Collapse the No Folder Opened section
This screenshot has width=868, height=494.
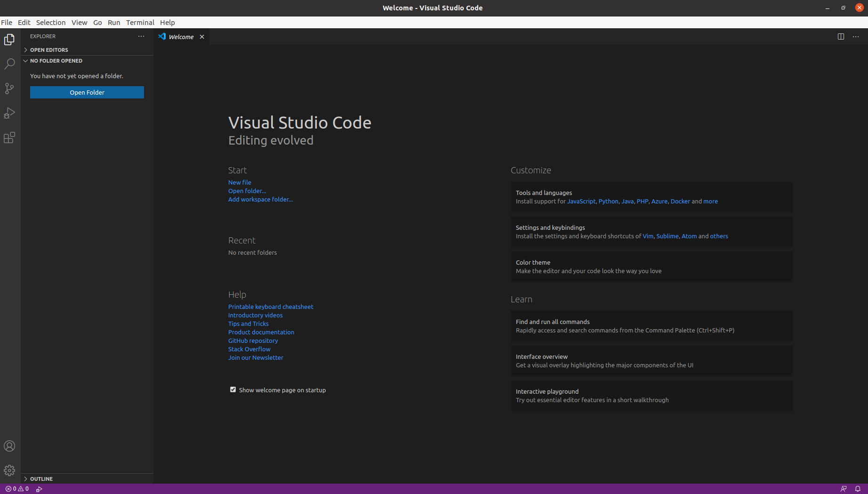coord(87,61)
